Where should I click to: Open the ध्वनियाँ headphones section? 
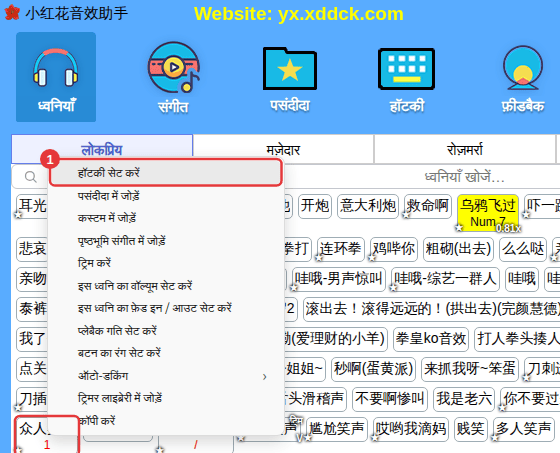point(56,77)
